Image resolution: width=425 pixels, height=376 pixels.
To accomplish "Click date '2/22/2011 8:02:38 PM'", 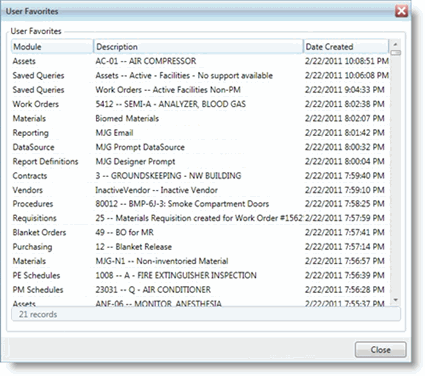I will 345,104.
